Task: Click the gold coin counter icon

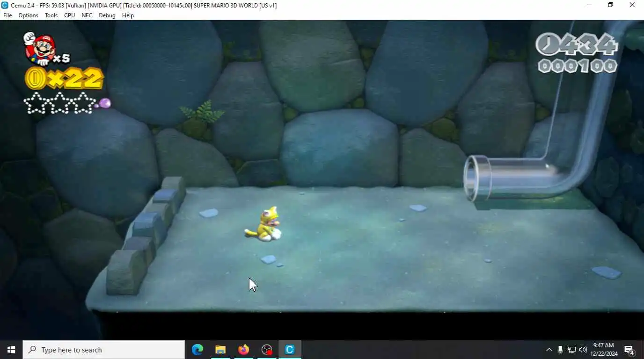Action: click(36, 78)
